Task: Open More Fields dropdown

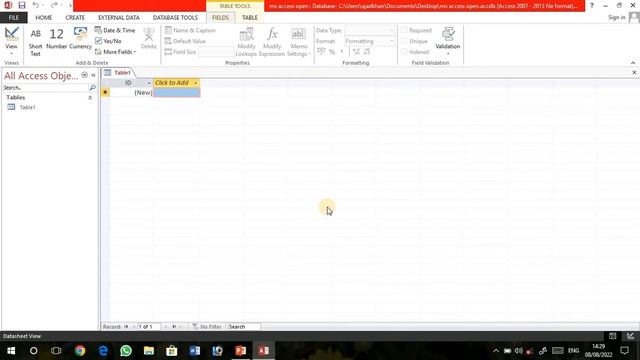Action: (116, 52)
